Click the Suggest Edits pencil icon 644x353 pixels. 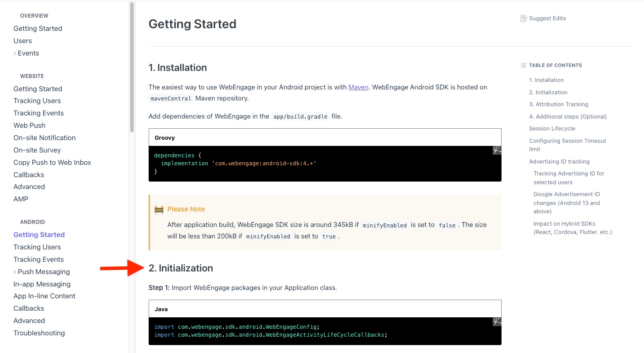coord(524,19)
